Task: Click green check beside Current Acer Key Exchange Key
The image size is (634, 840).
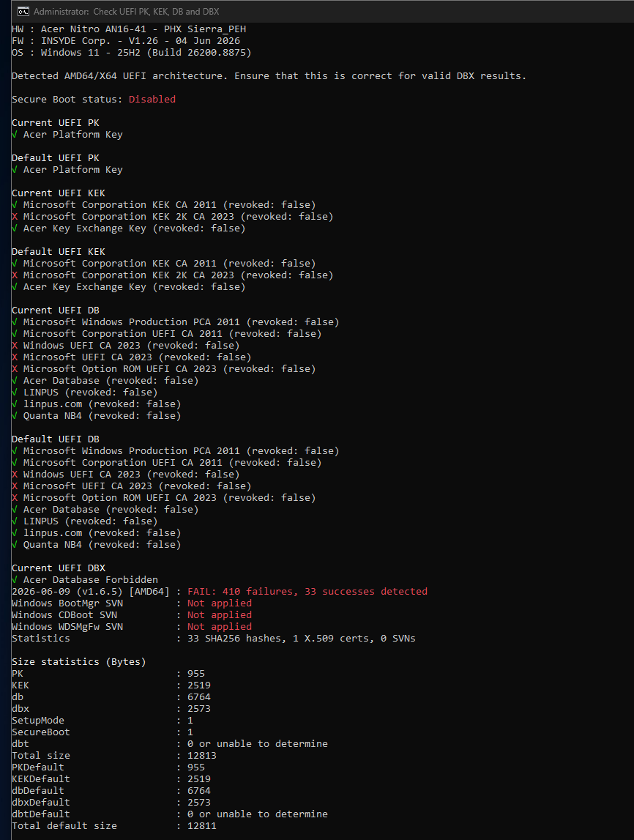Action: click(15, 228)
